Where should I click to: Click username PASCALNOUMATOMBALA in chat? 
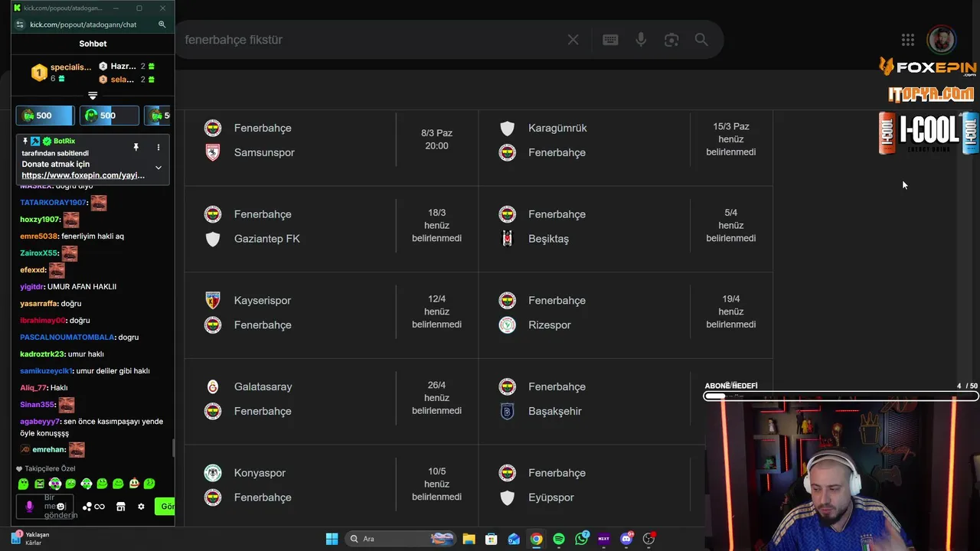coord(67,337)
